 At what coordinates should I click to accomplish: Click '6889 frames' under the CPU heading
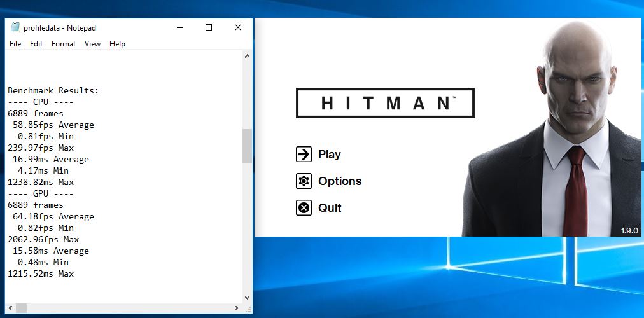[36, 114]
